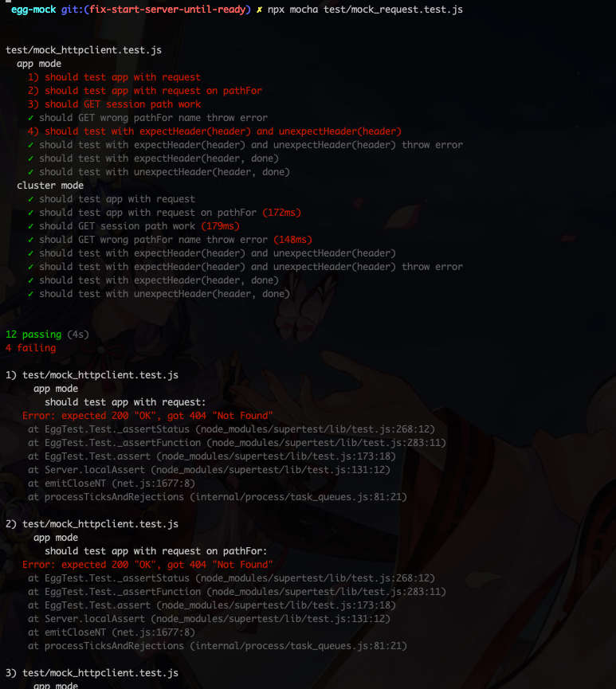Image resolution: width=616 pixels, height=689 pixels.
Task: Click the checkmark beside 'should GET session path work (179ms)'
Action: point(30,226)
